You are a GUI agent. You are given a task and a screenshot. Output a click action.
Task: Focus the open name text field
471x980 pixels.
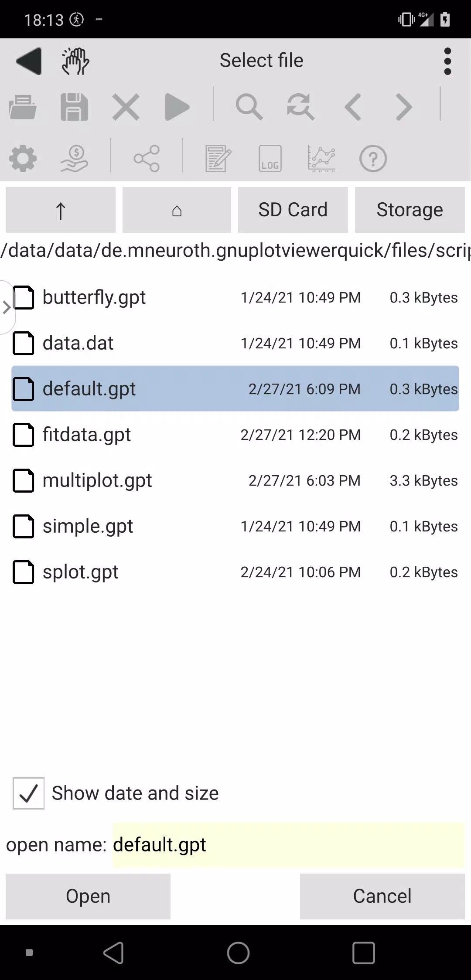tap(289, 845)
